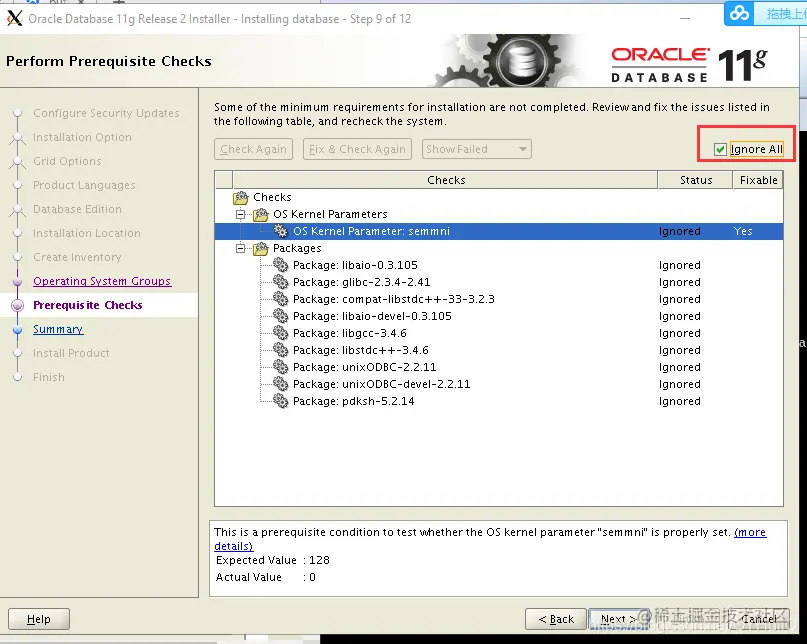Image resolution: width=807 pixels, height=644 pixels.
Task: Click the gear icon for unixODBC-2.2.11
Action: pyautogui.click(x=280, y=367)
